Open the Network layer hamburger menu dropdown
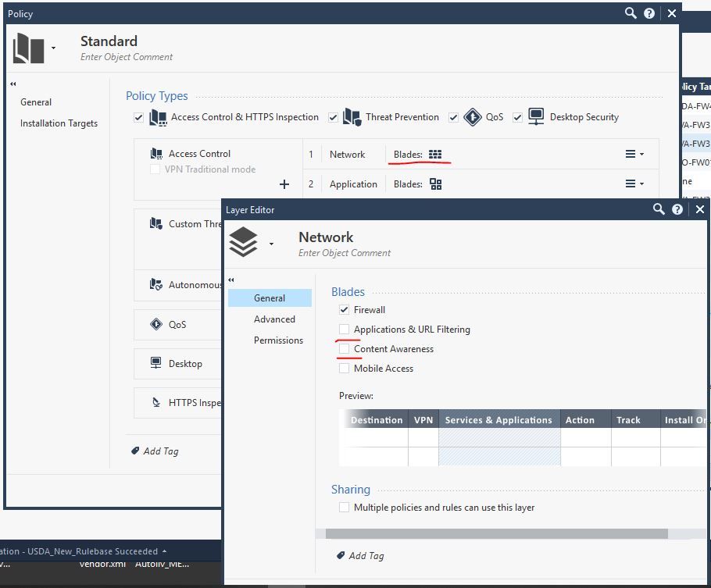Screen dimensions: 711x588 tap(634, 155)
